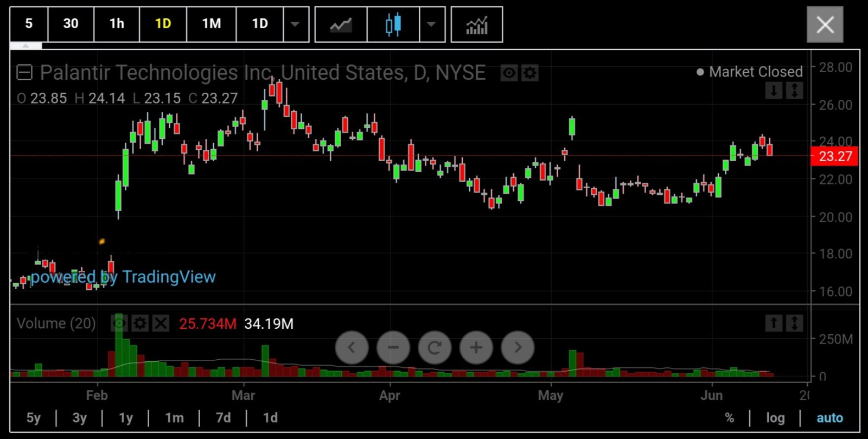Open Volume indicator settings gear
Viewport: 868px width, 439px height.
(x=140, y=323)
